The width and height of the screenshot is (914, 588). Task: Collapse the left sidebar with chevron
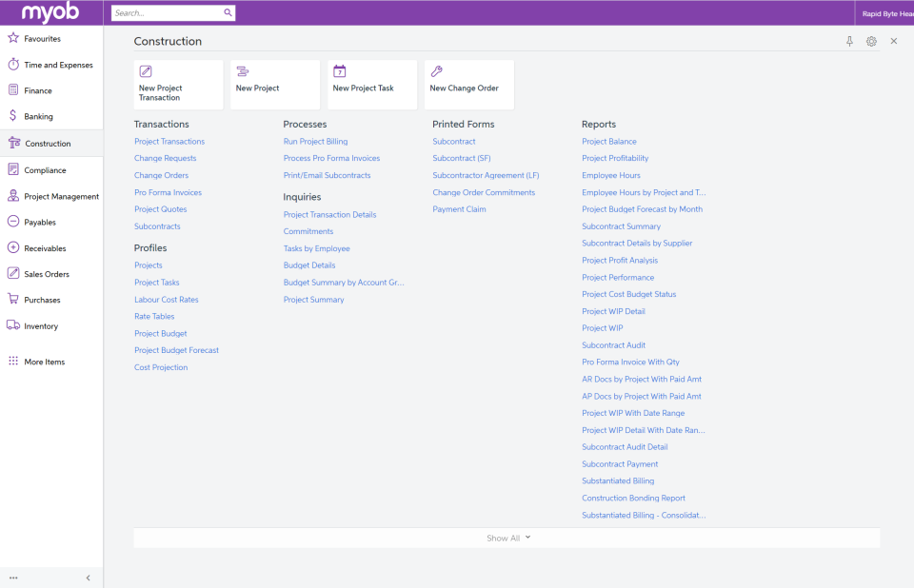tap(88, 578)
